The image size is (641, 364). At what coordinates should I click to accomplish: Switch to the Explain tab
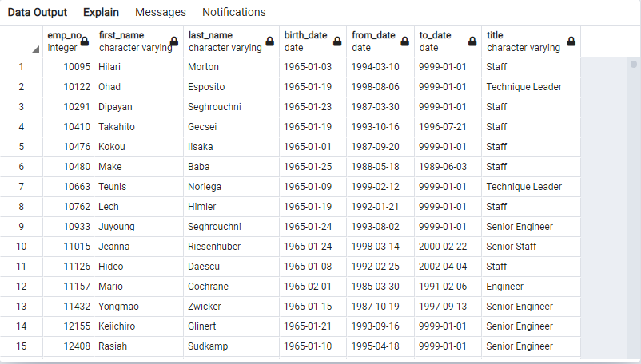point(101,12)
